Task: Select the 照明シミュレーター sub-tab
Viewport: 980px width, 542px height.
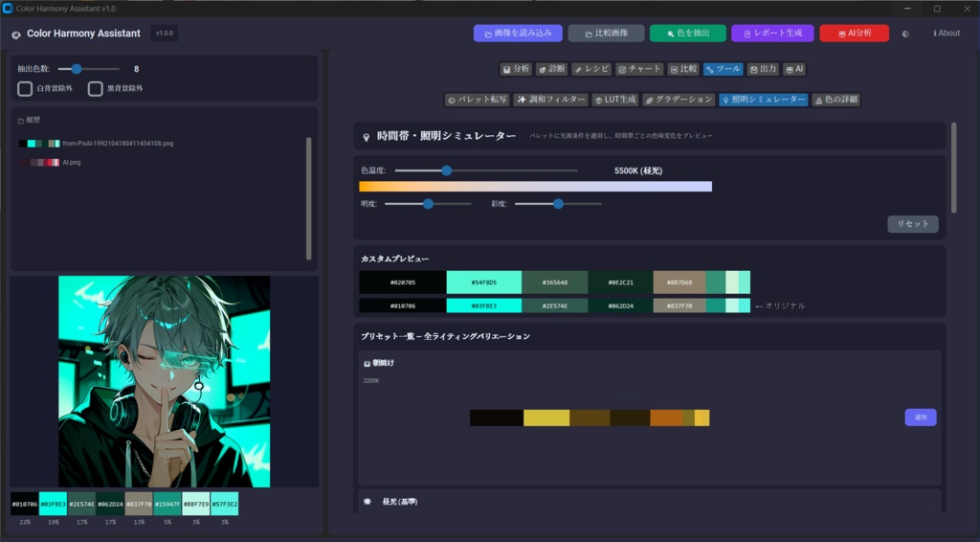Action: (763, 100)
